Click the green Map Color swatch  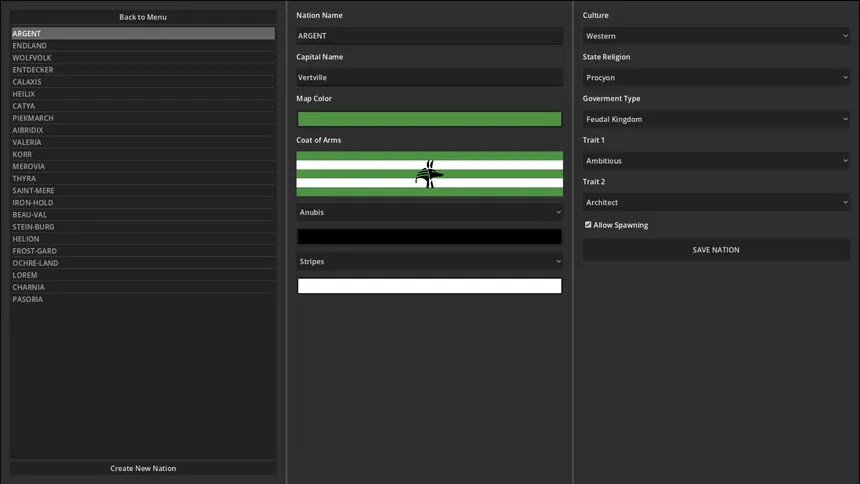click(x=429, y=119)
